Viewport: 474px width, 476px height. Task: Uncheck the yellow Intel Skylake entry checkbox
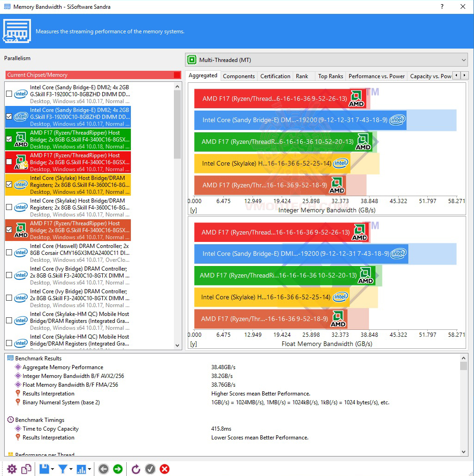9,184
